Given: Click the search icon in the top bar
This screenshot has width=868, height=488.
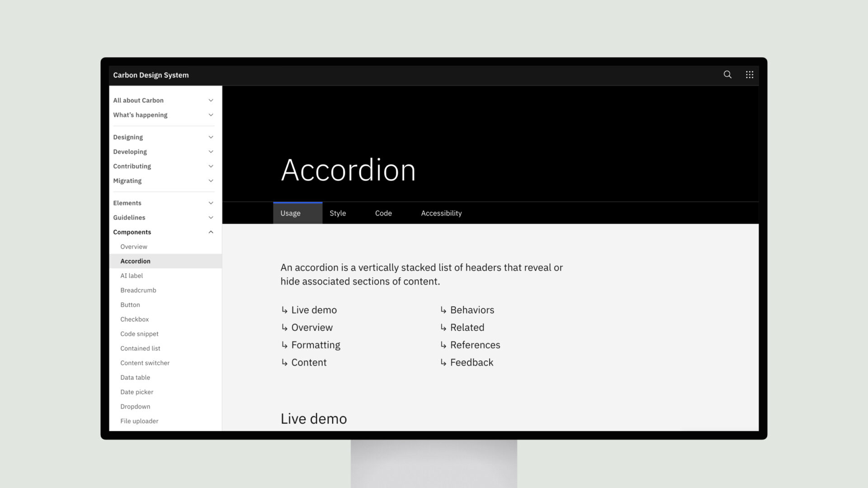Looking at the screenshot, I should coord(727,75).
